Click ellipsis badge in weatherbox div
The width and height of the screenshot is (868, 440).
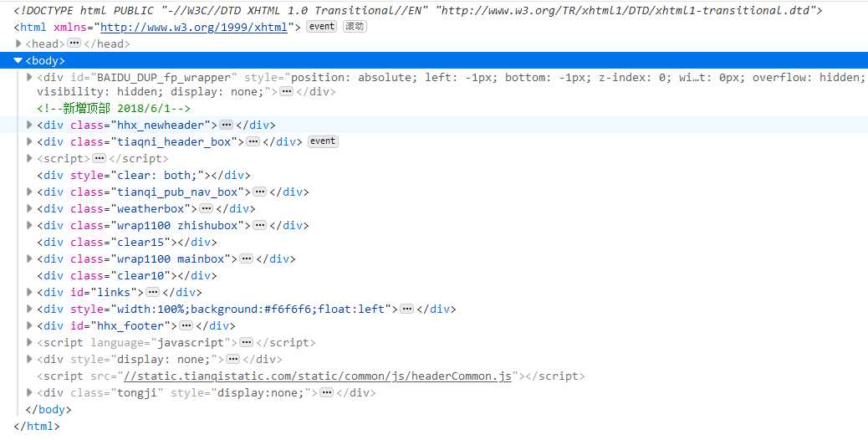click(206, 208)
